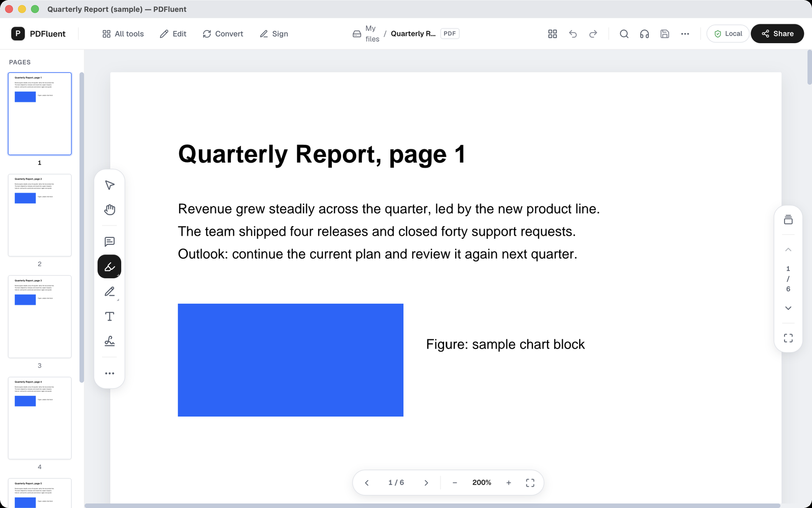
Task: Click the Local storage button
Action: [x=728, y=34]
